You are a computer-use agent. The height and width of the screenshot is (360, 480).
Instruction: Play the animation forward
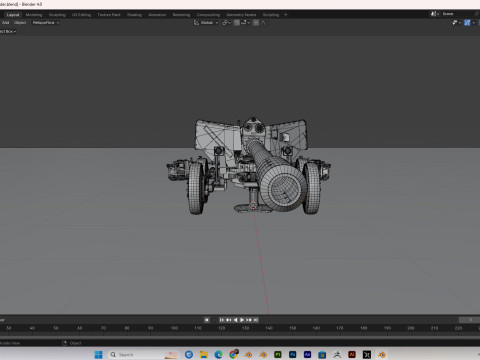tap(242, 320)
